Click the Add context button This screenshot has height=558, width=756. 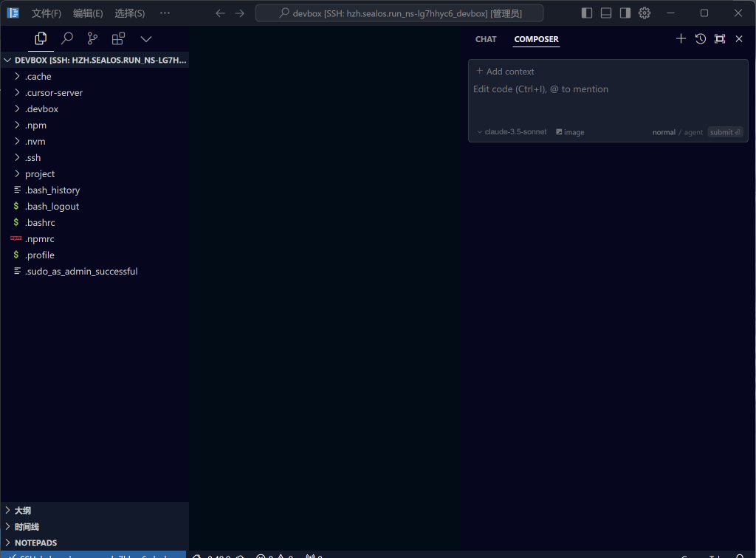[505, 72]
